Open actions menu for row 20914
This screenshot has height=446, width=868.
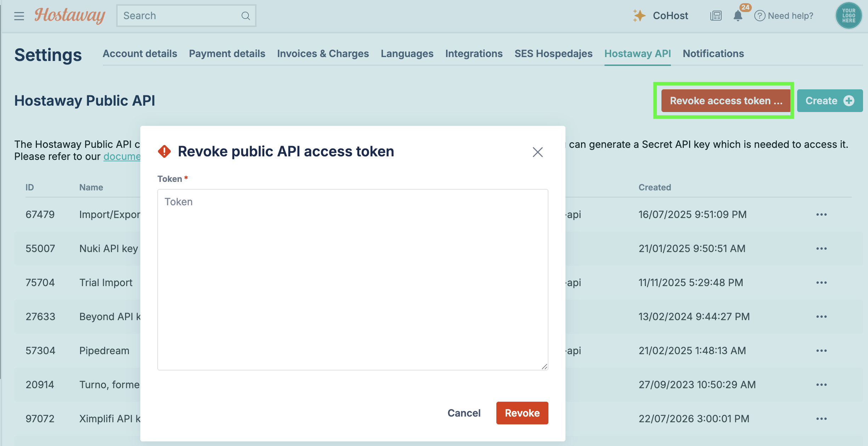click(822, 385)
